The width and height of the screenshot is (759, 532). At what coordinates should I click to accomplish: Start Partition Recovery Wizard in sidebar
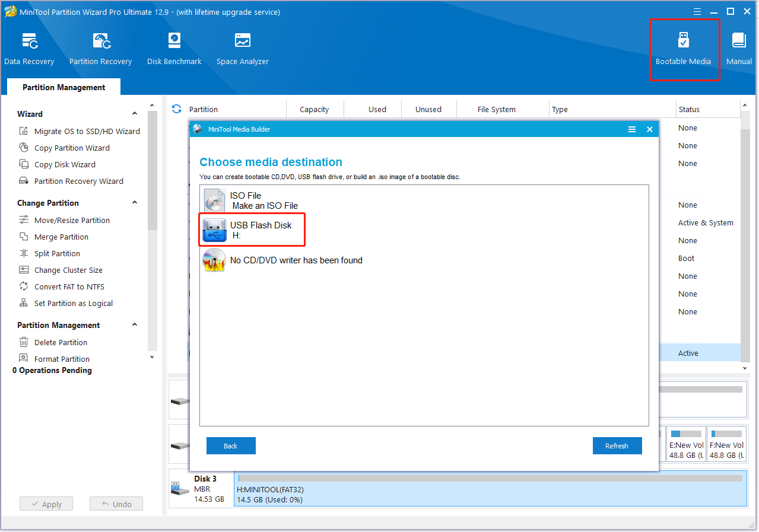click(x=71, y=181)
